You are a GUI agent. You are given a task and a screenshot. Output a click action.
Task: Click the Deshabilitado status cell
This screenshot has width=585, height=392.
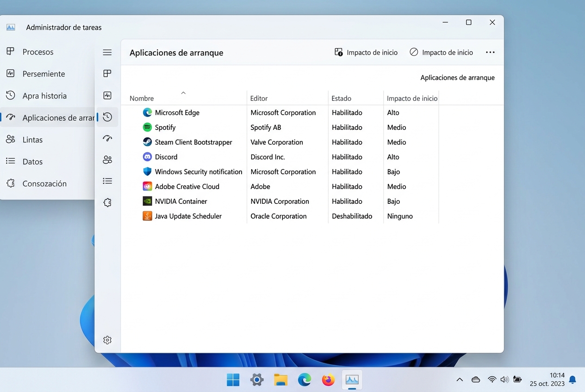pos(352,216)
